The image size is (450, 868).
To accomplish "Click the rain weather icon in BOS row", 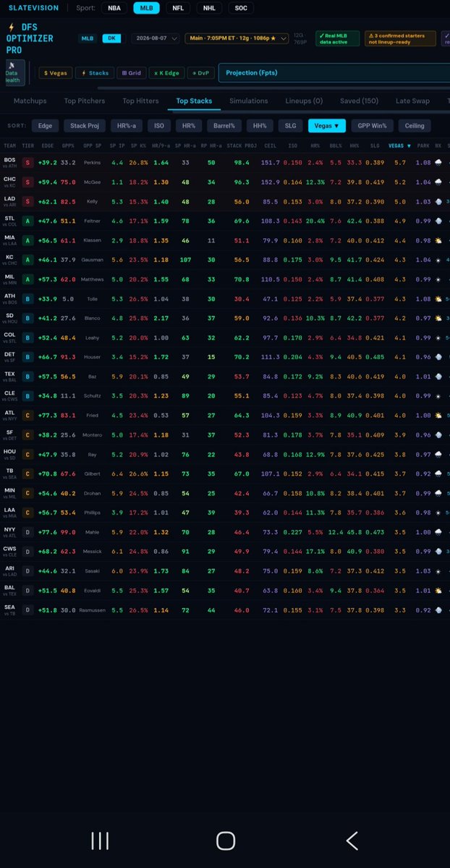I will [438, 163].
